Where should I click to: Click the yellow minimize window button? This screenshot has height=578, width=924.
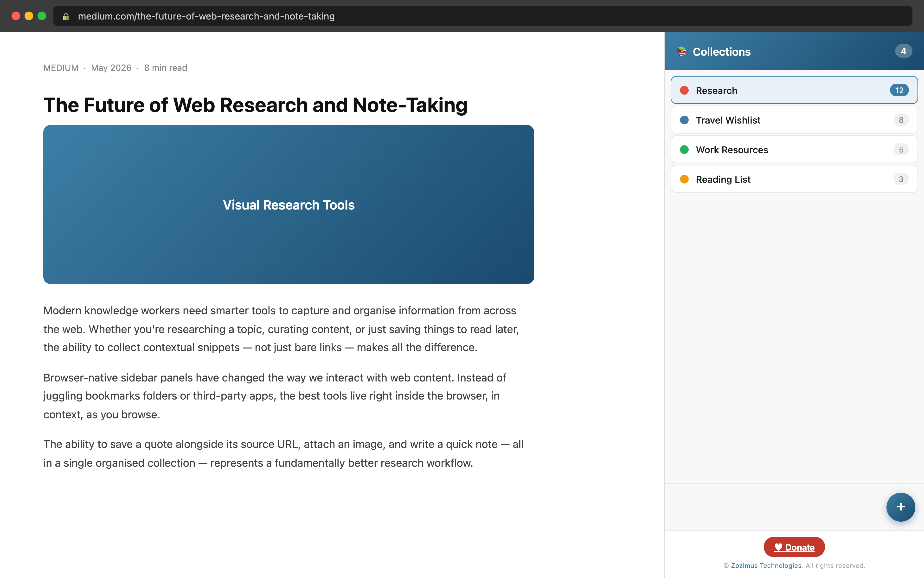coord(29,16)
